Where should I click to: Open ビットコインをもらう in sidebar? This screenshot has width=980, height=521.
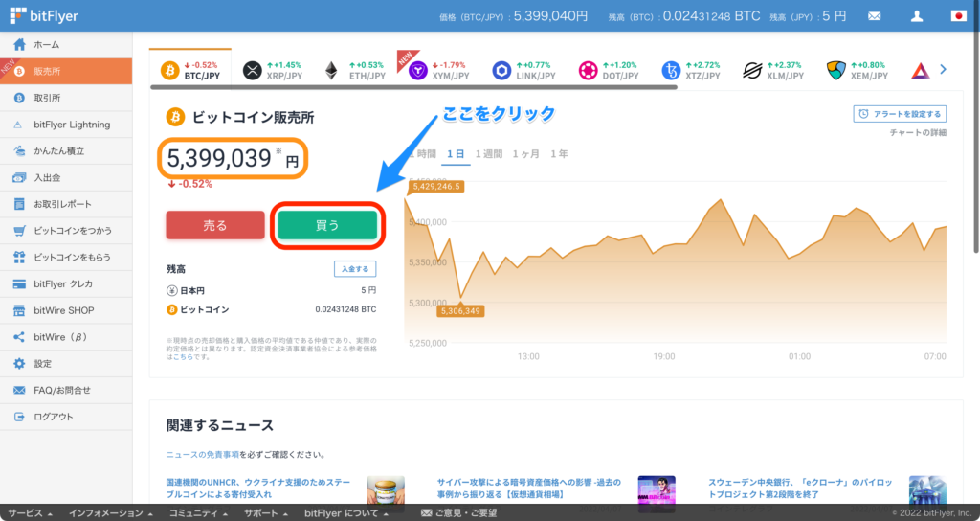(66, 257)
